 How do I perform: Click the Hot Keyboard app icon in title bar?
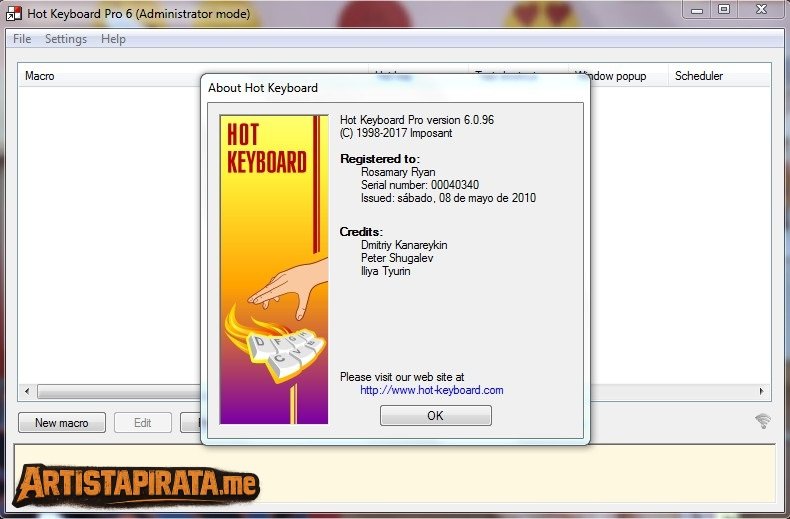pos(14,14)
